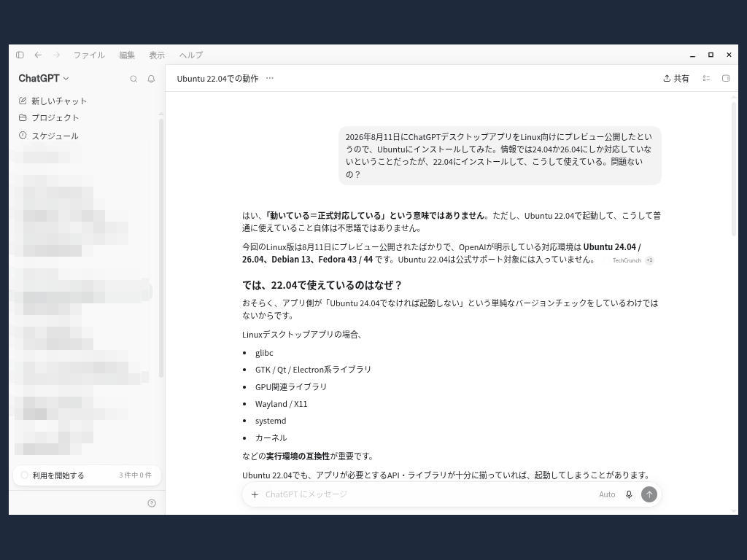Go back with the left arrow
747x560 pixels.
pos(38,55)
